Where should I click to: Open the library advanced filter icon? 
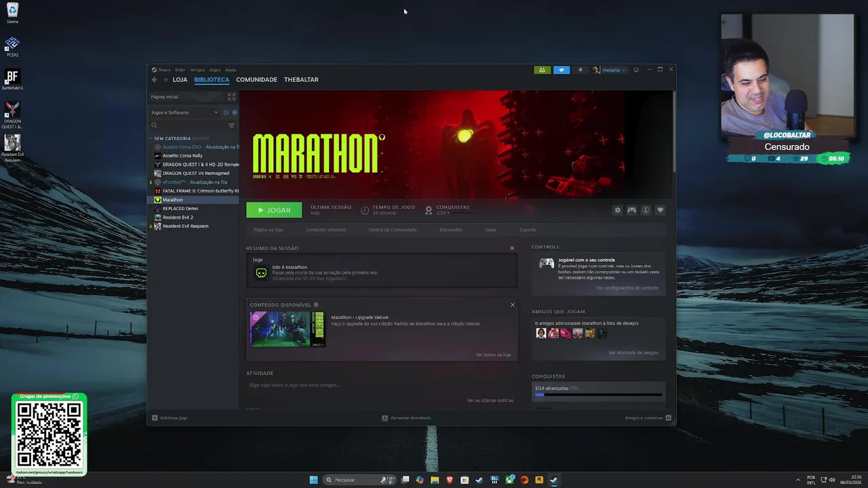click(231, 125)
